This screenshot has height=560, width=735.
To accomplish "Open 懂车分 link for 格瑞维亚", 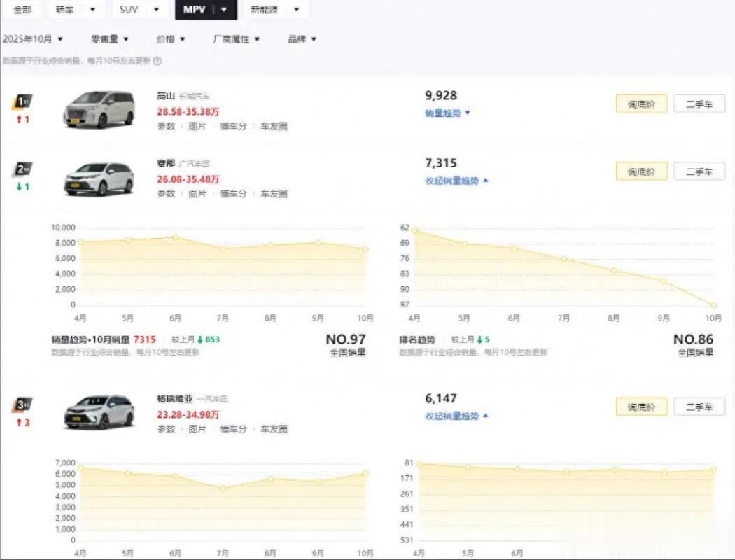I will coord(234,429).
